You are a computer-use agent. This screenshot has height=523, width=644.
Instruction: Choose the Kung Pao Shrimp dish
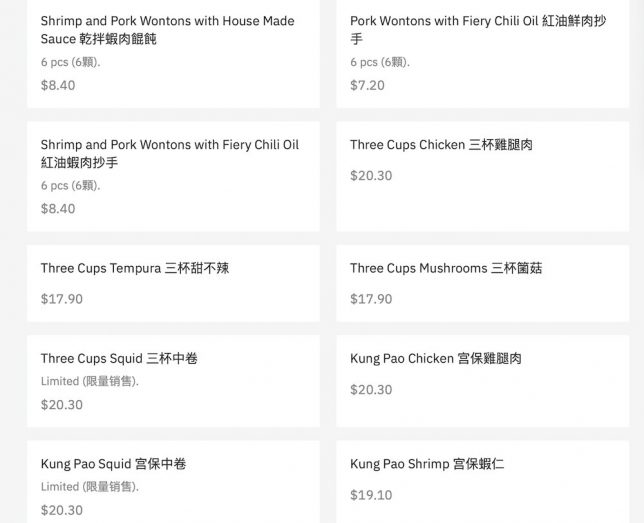pyautogui.click(x=429, y=464)
